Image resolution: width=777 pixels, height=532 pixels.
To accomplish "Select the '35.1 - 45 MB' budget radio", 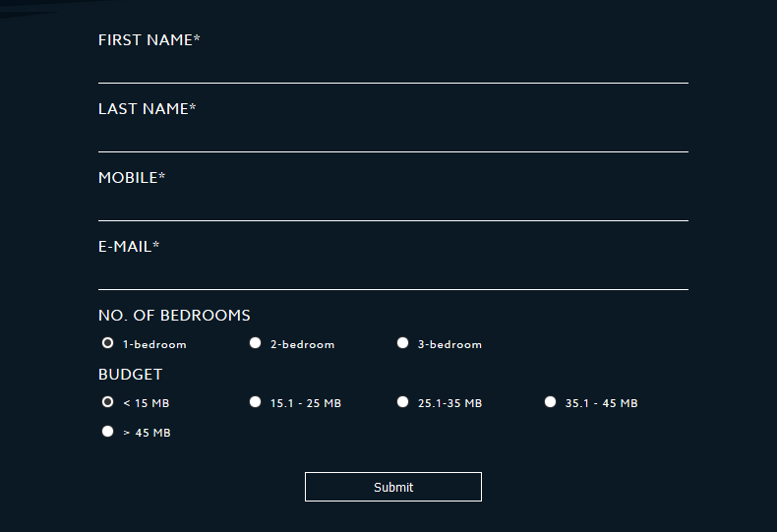I will 551,402.
